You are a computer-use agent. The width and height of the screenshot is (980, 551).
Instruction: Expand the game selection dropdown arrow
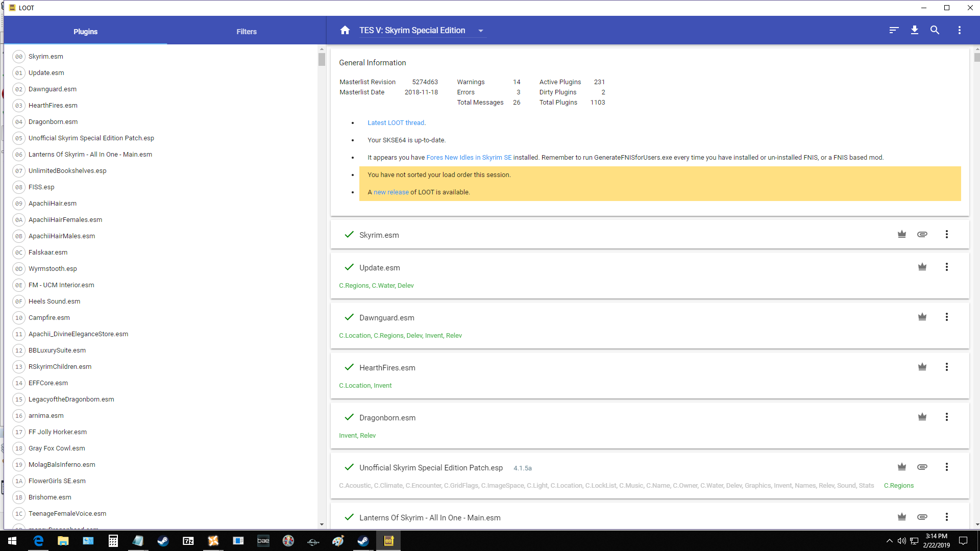tap(480, 31)
